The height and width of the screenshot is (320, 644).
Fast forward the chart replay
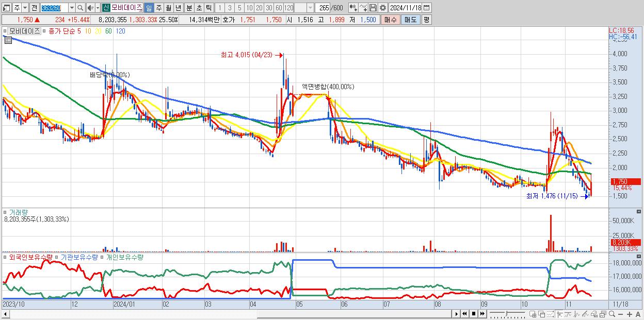click(x=482, y=314)
